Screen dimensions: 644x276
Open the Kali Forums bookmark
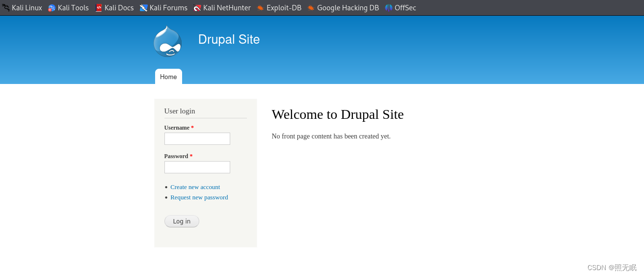click(x=163, y=8)
